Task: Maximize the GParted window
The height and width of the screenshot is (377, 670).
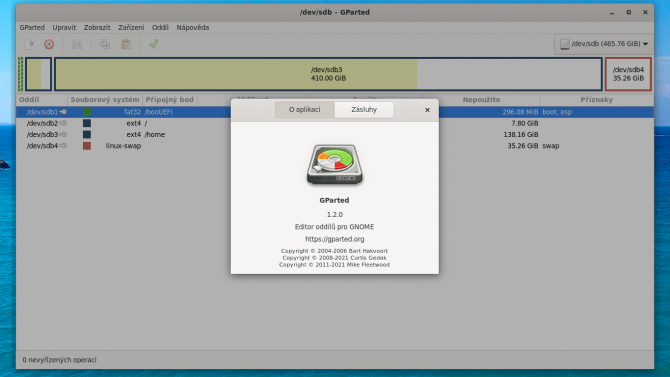Action: 629,12
